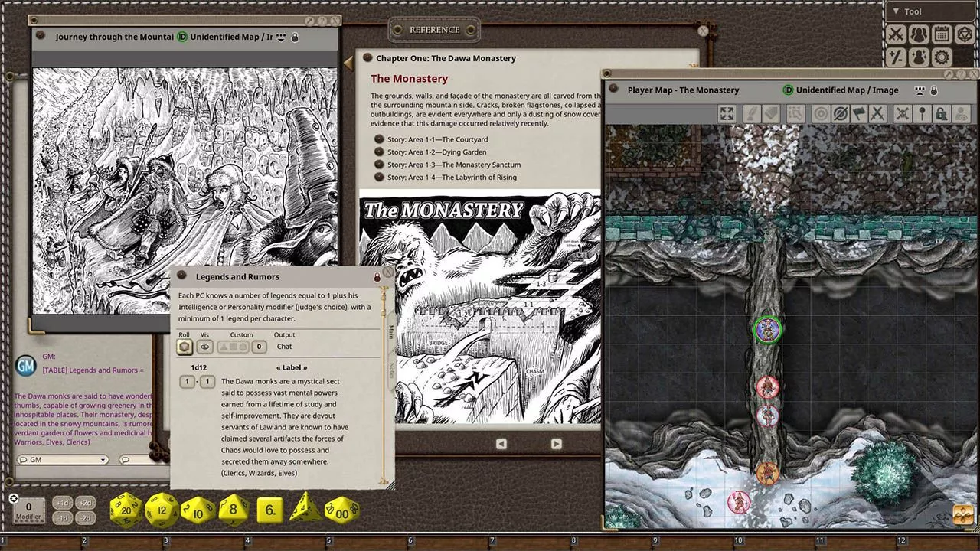Screen dimensions: 980x551
Task: Click the +2d modifier button
Action: [85, 503]
